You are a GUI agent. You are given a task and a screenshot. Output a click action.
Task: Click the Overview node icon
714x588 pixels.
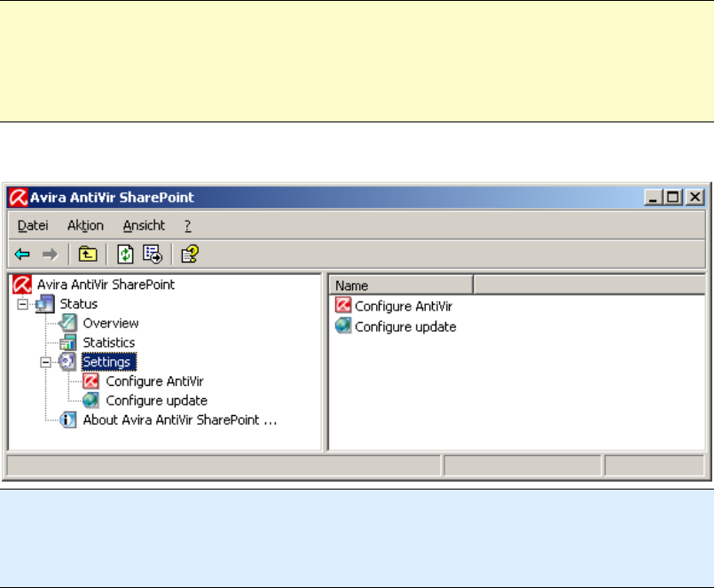click(x=67, y=323)
